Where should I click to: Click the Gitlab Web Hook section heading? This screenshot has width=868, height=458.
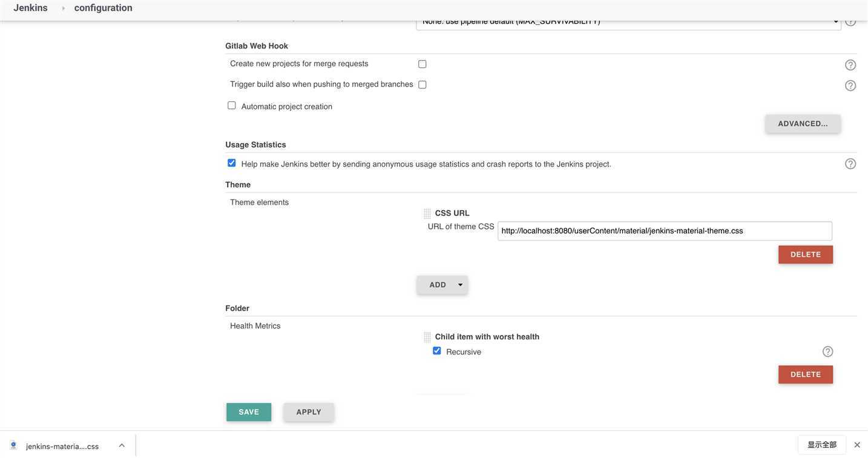click(x=257, y=46)
